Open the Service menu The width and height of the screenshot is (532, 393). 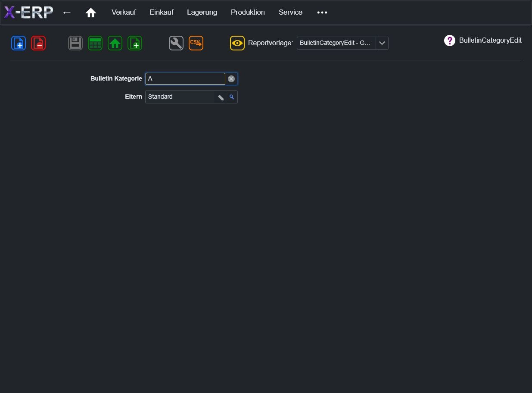(x=290, y=12)
